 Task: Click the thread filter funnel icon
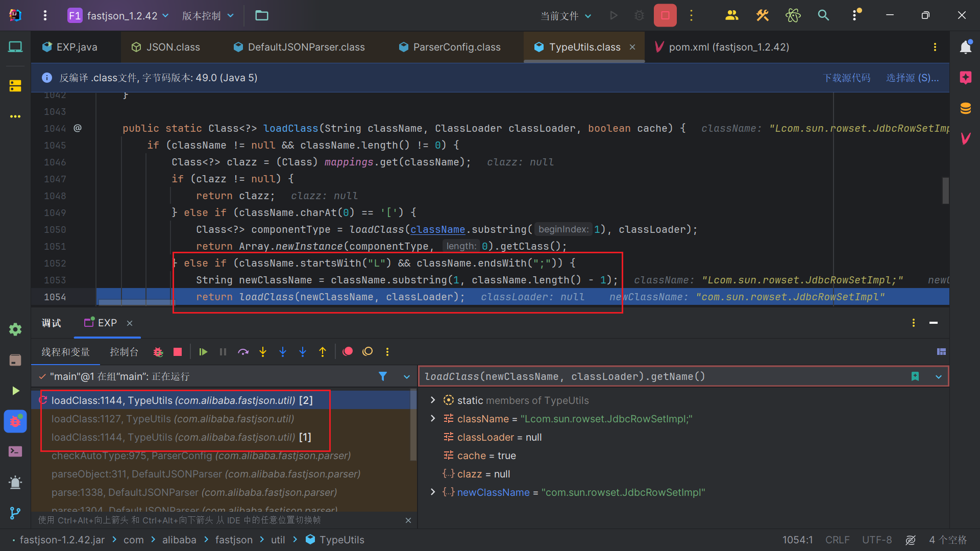pos(383,376)
